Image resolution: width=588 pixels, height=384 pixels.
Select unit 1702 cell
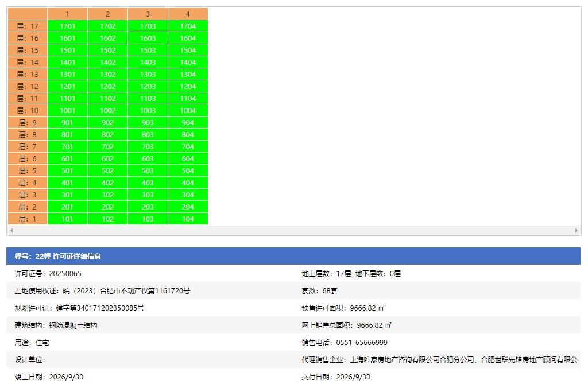pyautogui.click(x=107, y=26)
